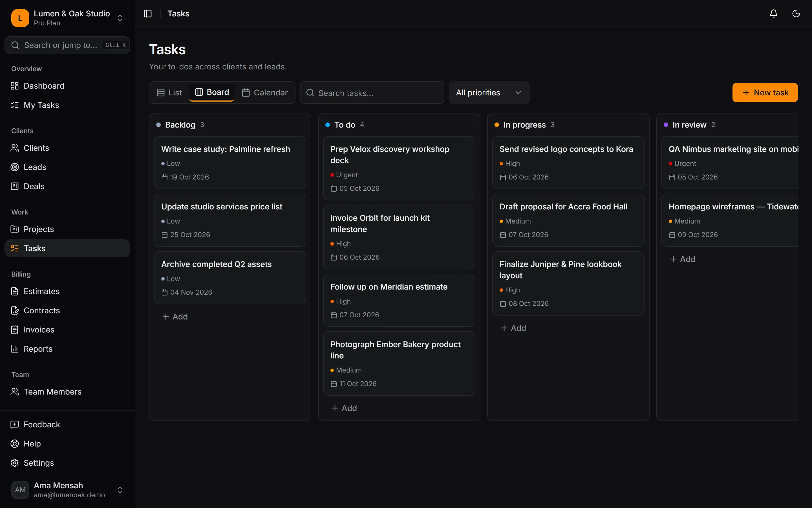The width and height of the screenshot is (812, 508).
Task: Open the Leads page
Action: tap(67, 167)
